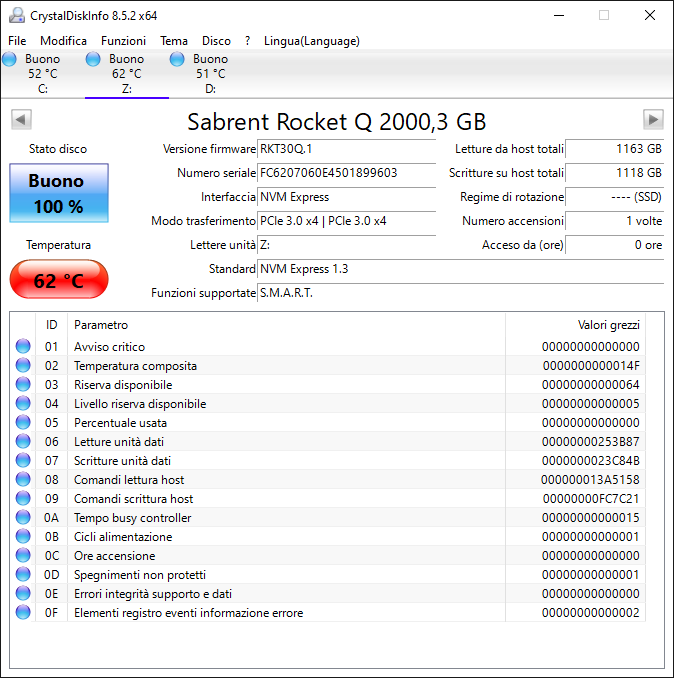Open the File menu

[17, 41]
